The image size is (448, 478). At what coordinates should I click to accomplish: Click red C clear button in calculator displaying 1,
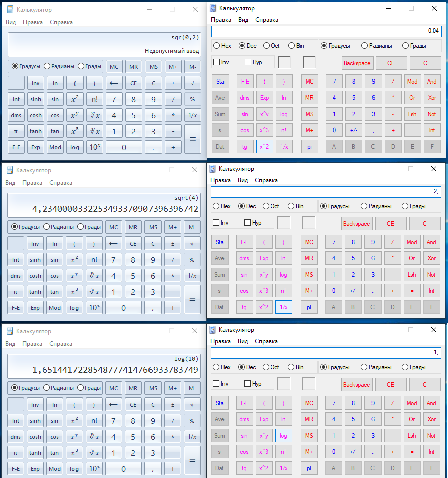(x=424, y=385)
